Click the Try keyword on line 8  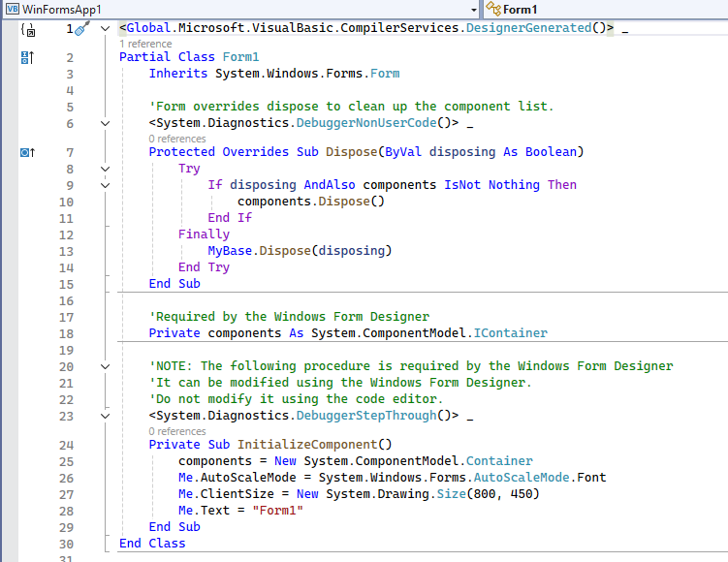(x=189, y=169)
